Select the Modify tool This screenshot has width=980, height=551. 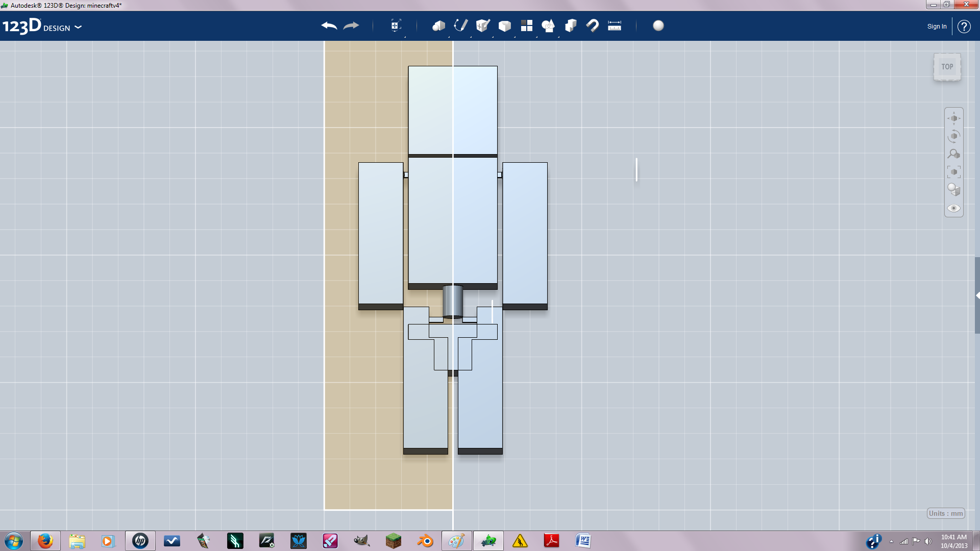[504, 26]
